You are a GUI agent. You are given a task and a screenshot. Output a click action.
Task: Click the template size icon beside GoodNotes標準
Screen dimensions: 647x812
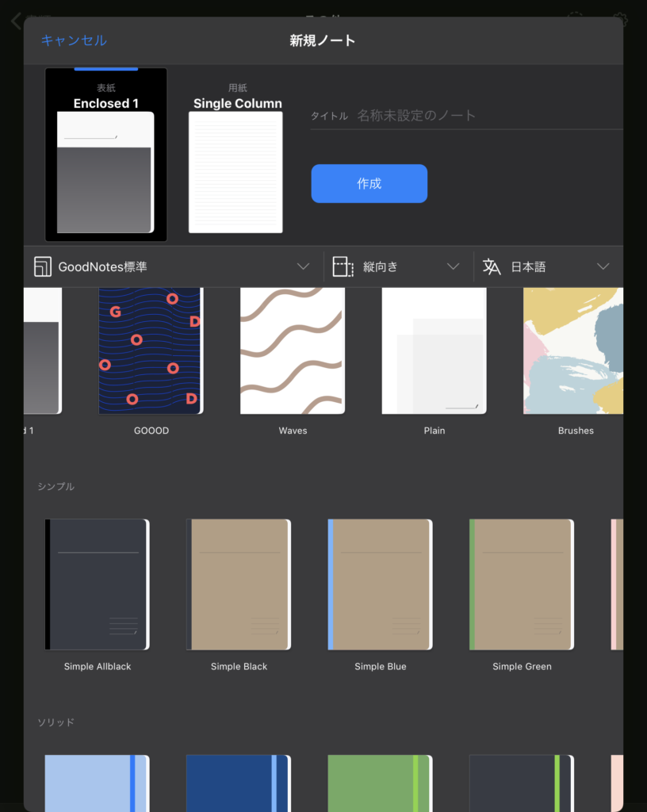coord(43,266)
